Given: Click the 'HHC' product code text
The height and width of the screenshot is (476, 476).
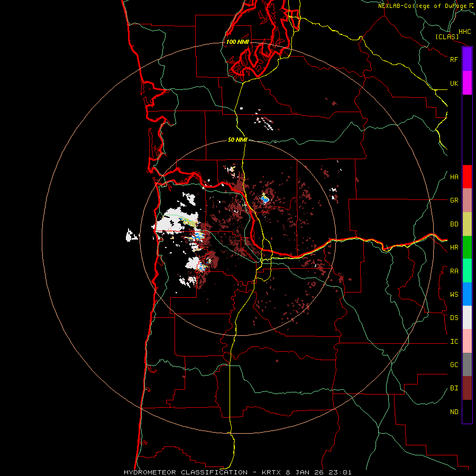Looking at the screenshot, I should click(x=464, y=32).
